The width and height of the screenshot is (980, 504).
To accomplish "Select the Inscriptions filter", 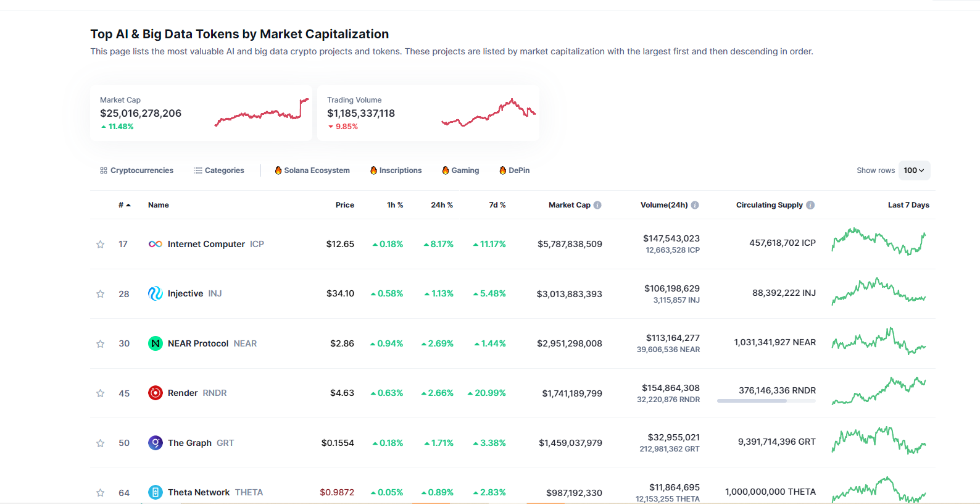I will (x=396, y=170).
